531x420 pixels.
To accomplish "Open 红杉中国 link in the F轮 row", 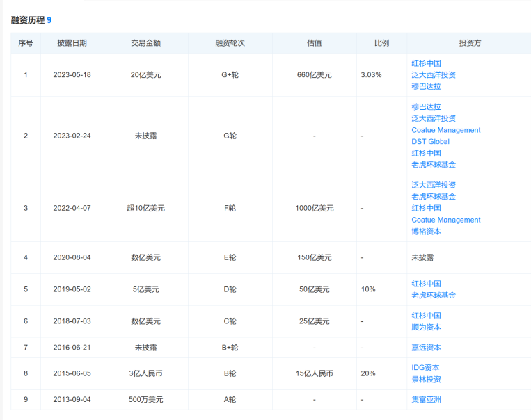I will click(426, 208).
